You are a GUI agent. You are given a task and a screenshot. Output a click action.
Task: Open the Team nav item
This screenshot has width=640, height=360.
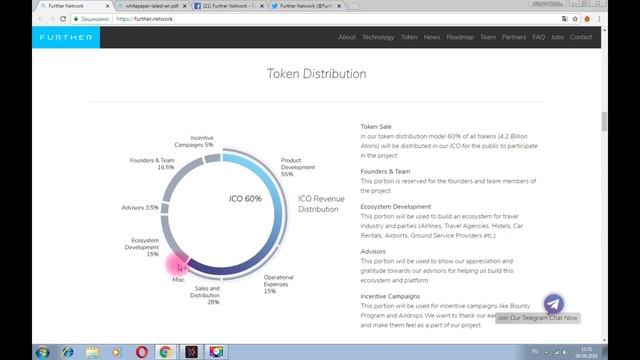(488, 37)
